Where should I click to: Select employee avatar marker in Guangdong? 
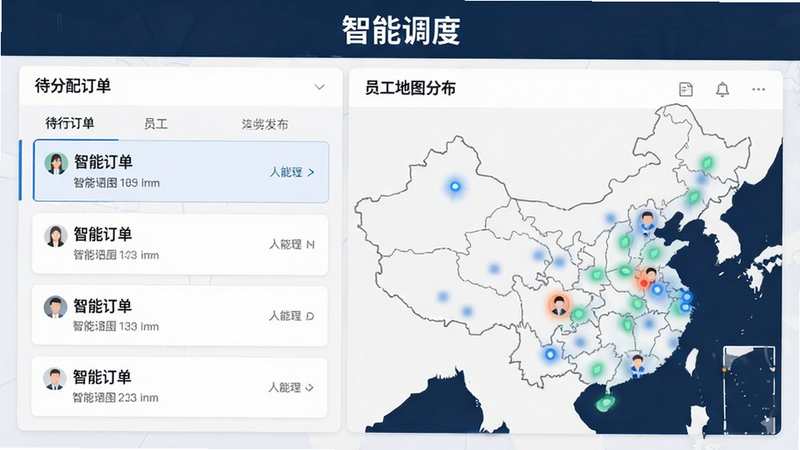tap(637, 366)
